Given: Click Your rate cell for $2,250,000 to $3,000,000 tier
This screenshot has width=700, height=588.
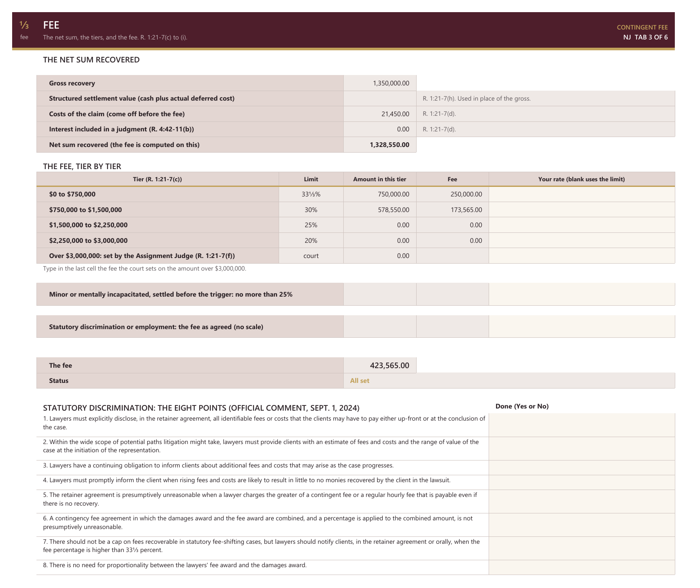Looking at the screenshot, I should coord(582,241).
